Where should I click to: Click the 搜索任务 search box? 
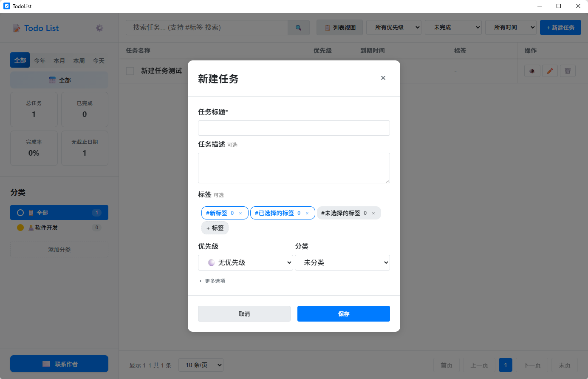pos(207,28)
